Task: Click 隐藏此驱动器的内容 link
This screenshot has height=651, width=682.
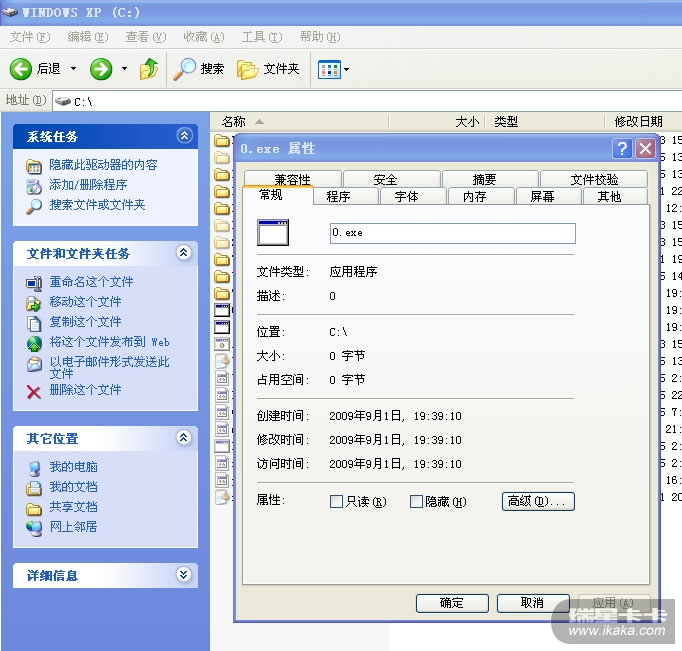Action: 103,165
